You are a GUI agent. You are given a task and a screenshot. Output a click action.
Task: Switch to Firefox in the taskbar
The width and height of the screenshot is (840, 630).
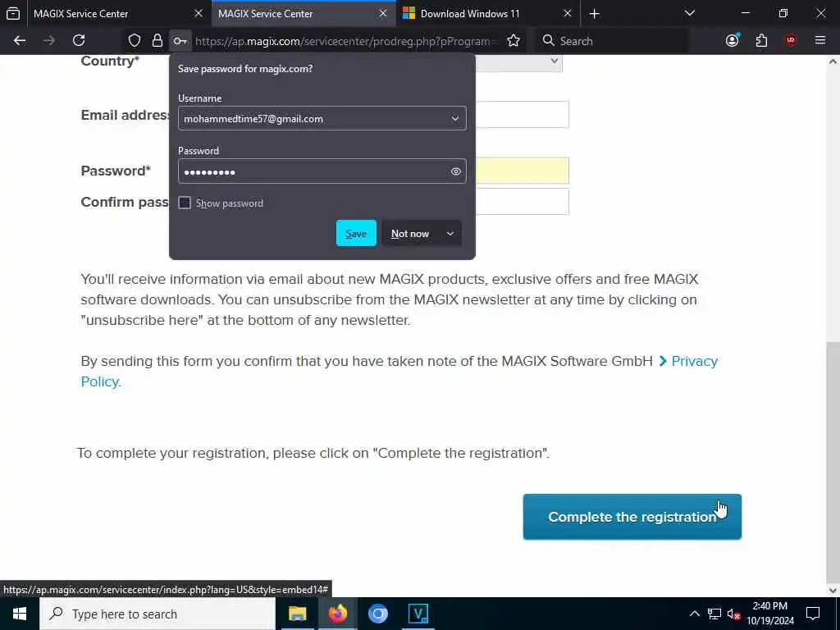(x=337, y=614)
